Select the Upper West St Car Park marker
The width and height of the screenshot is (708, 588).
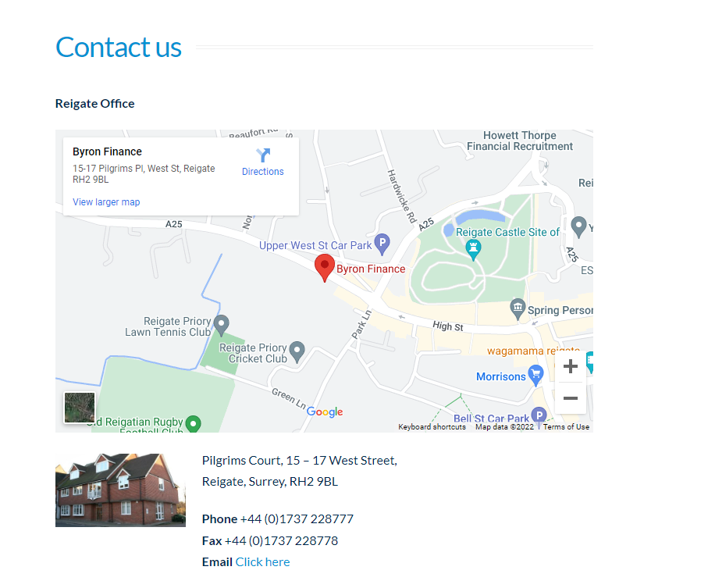tap(382, 244)
